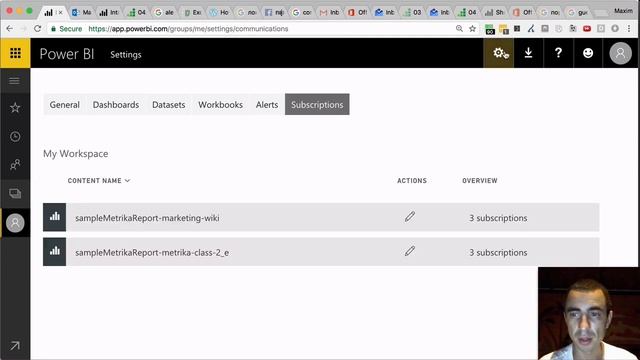This screenshot has width=640, height=360.
Task: Click report icon for sampleMetrikaReport-metrika-class-2_e
Action: coord(54,252)
